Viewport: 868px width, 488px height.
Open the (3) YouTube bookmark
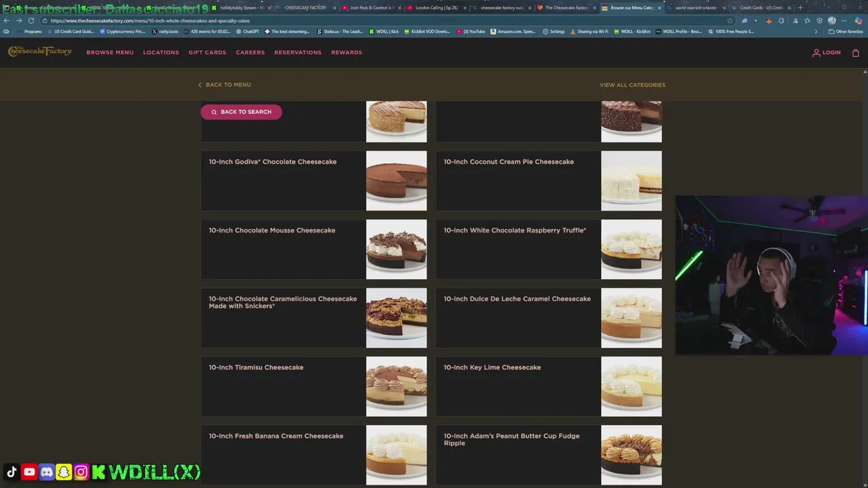471,31
